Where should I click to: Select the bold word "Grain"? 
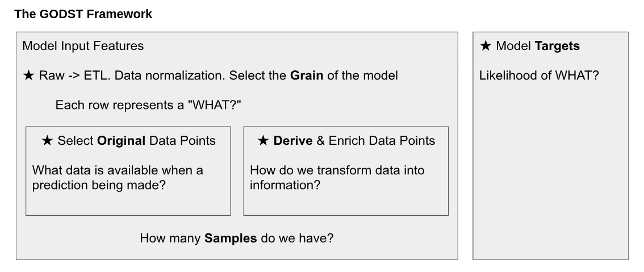(307, 76)
